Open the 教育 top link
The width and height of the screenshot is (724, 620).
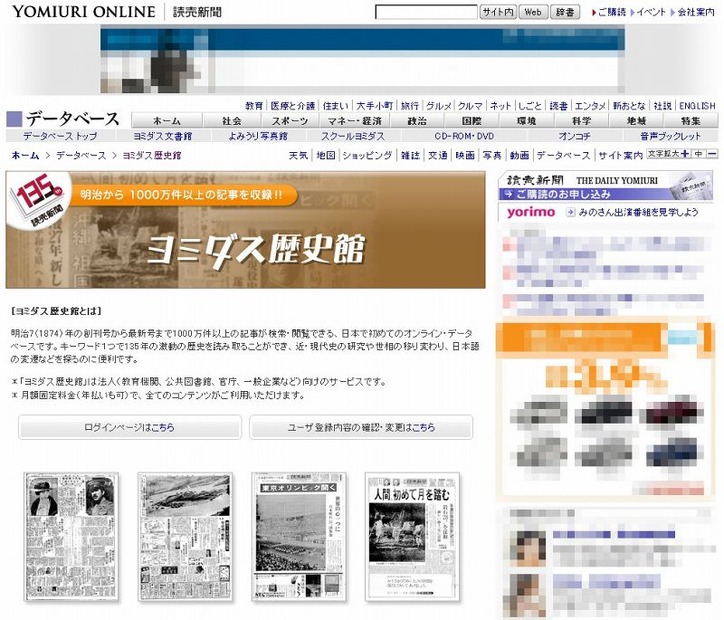[254, 106]
